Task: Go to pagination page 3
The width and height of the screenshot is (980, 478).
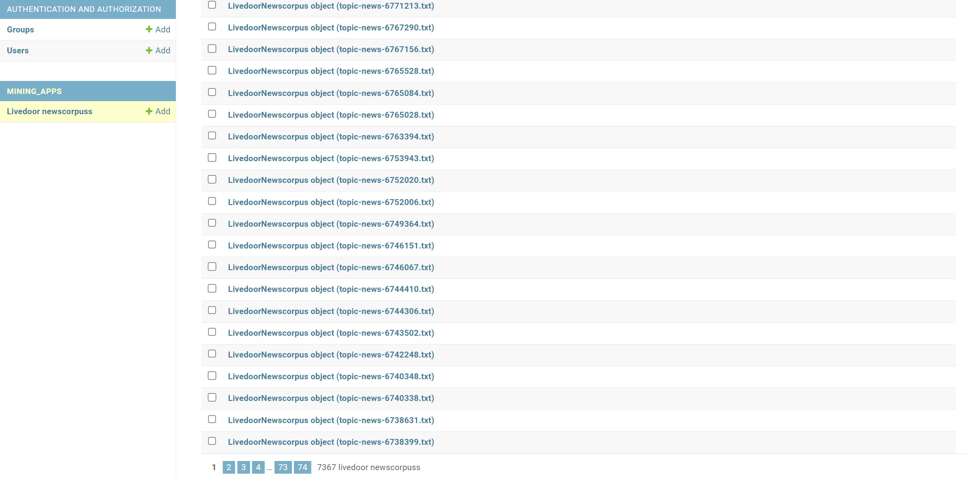Action: point(244,467)
